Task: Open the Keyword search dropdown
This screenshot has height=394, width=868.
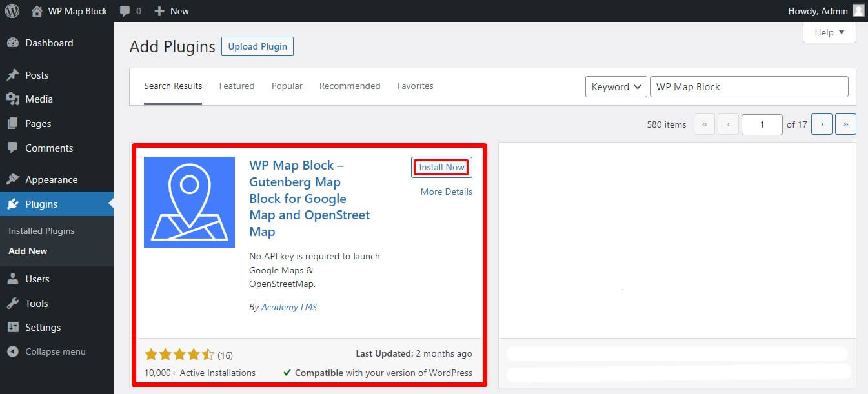Action: click(x=616, y=86)
